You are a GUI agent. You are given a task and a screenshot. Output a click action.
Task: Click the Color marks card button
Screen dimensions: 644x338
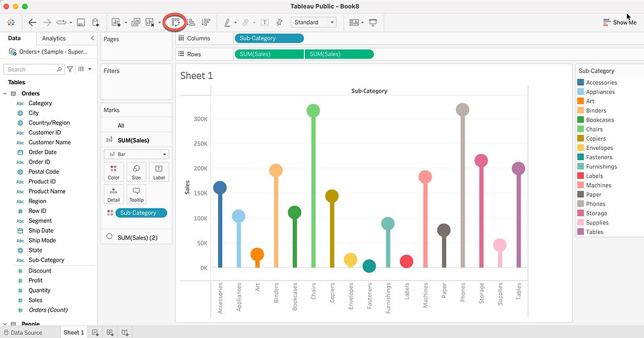(114, 172)
